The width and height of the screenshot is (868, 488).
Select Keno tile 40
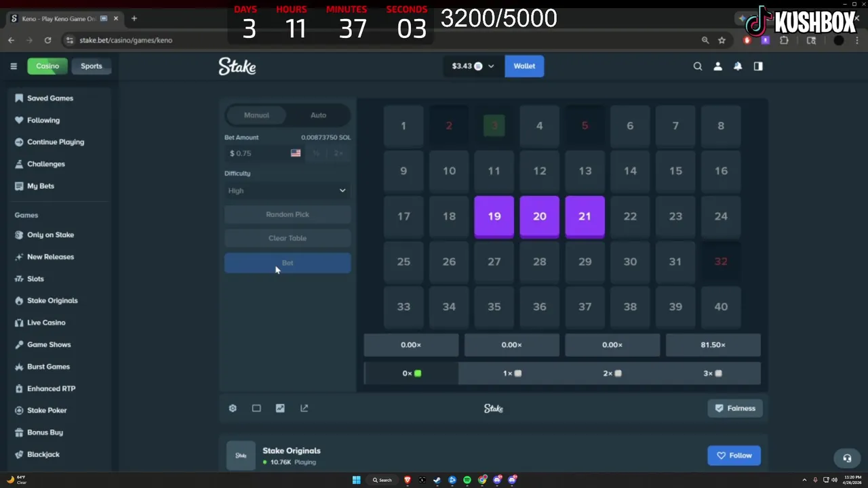721,307
